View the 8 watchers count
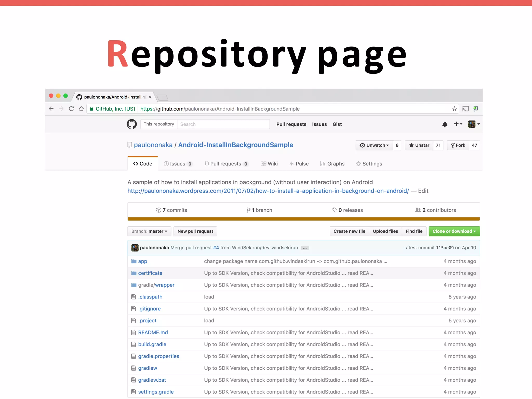Screen dimensions: 532x399 tap(397, 145)
